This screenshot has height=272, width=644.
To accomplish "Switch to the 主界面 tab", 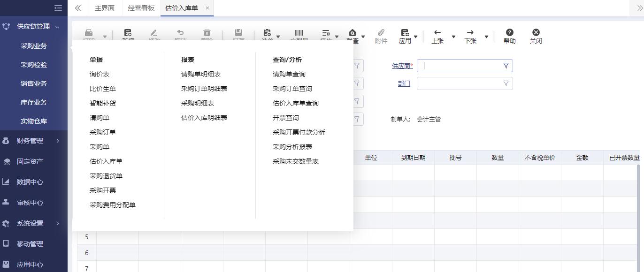I will click(104, 8).
